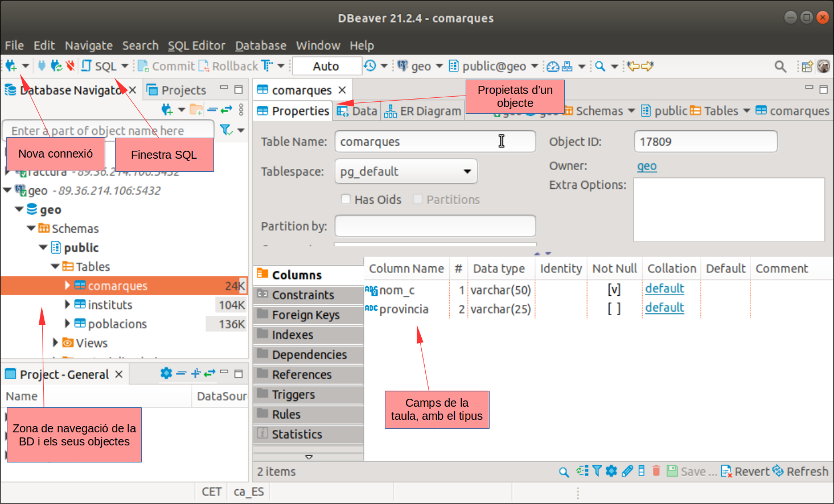Open the Tablespace pg_default dropdown
Viewport: 834px width, 504px height.
467,171
